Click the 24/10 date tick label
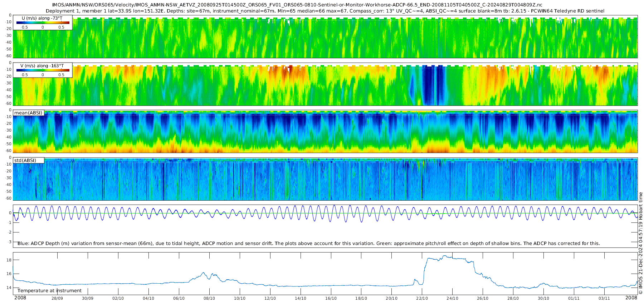 coord(453,298)
